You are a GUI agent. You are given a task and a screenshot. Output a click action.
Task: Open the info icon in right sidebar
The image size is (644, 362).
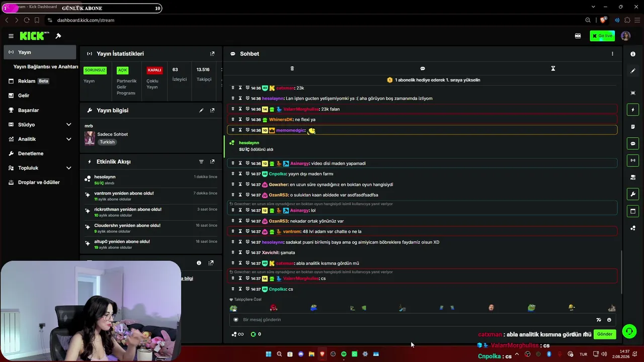[633, 54]
